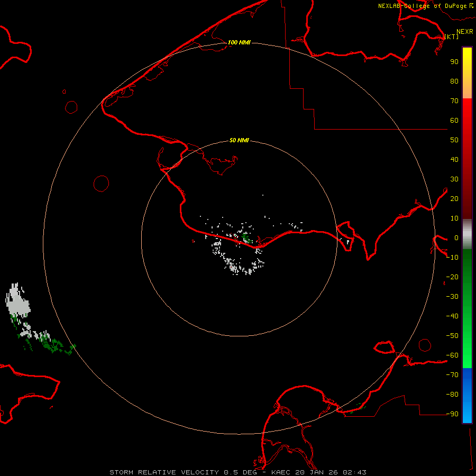Click the 50 NMI range ring label
Screen dimensions: 476x476
click(x=239, y=140)
